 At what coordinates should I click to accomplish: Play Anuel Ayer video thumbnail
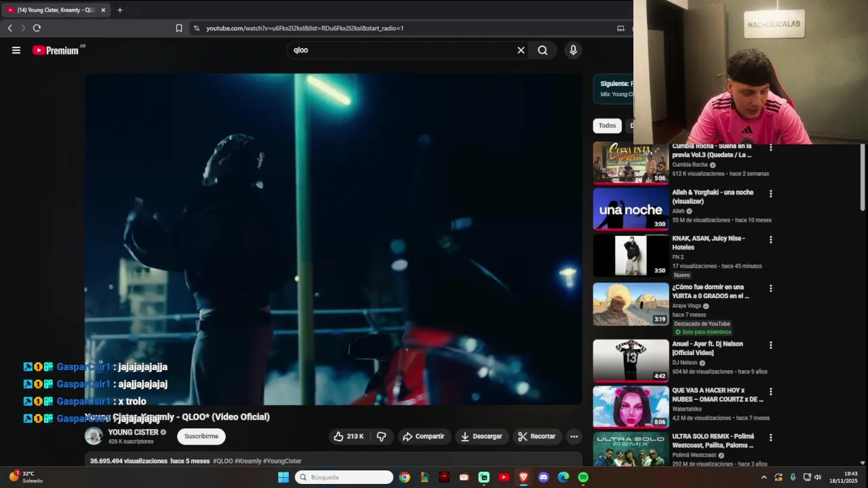point(631,361)
